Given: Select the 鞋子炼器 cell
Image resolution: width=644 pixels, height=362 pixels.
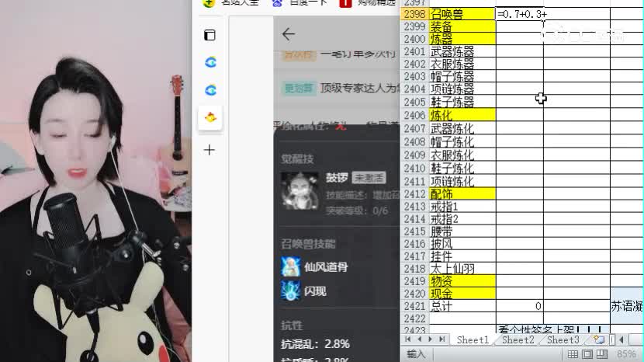Looking at the screenshot, I should click(x=462, y=102).
